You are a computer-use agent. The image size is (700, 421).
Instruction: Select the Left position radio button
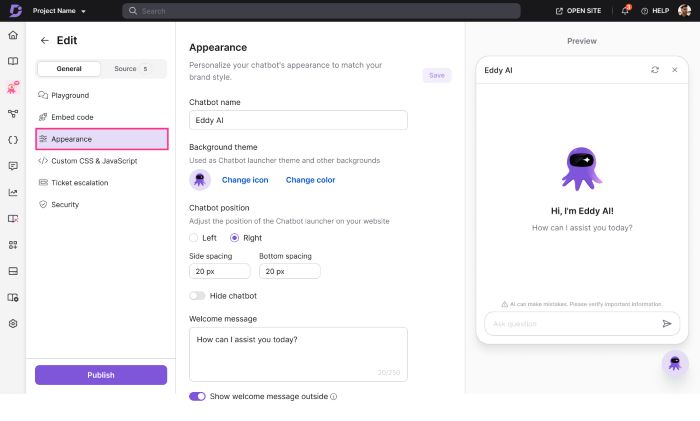click(194, 238)
